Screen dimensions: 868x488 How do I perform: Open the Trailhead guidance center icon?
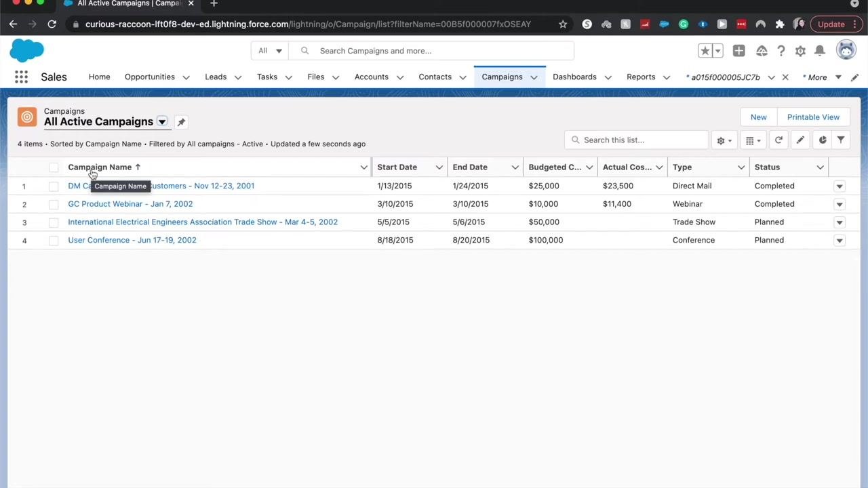click(762, 51)
